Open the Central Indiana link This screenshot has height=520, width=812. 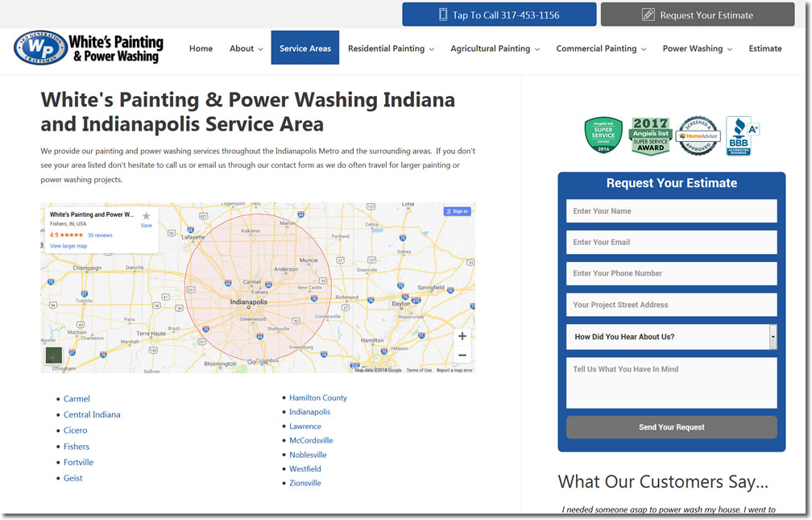tap(92, 414)
